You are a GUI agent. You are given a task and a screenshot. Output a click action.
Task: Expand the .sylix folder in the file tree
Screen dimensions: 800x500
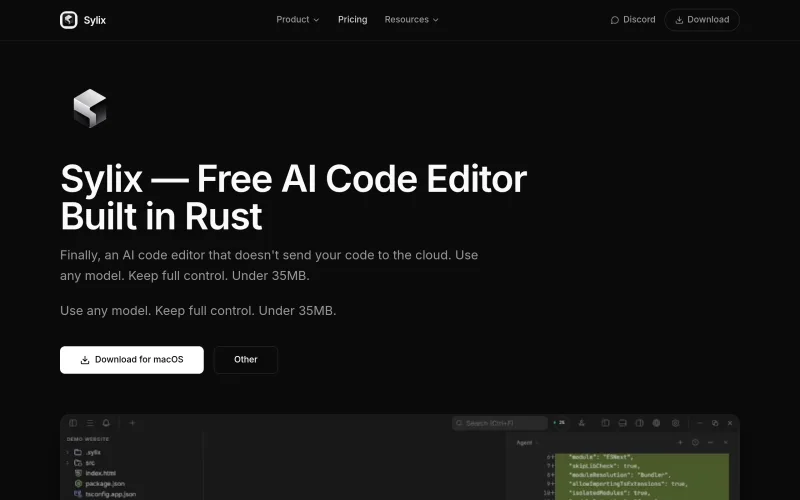coord(84,452)
